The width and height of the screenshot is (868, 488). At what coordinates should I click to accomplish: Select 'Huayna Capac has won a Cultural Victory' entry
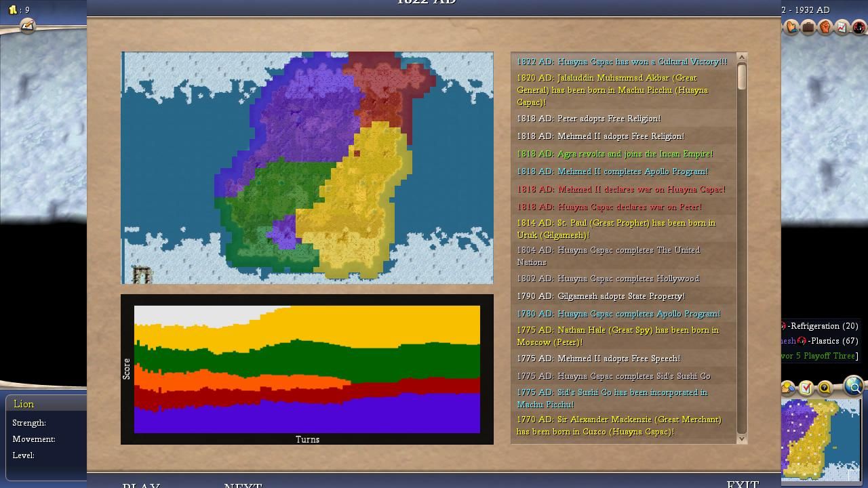click(x=623, y=62)
